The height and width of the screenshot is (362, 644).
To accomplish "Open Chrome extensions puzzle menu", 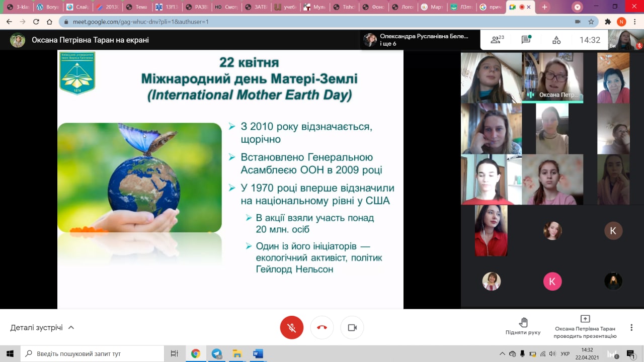I will tap(608, 22).
